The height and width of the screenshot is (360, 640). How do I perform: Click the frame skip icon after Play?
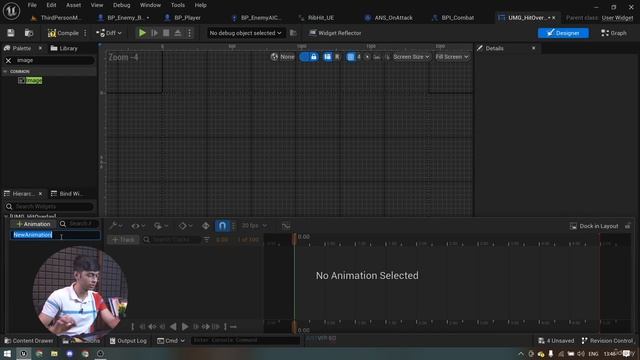tap(154, 33)
